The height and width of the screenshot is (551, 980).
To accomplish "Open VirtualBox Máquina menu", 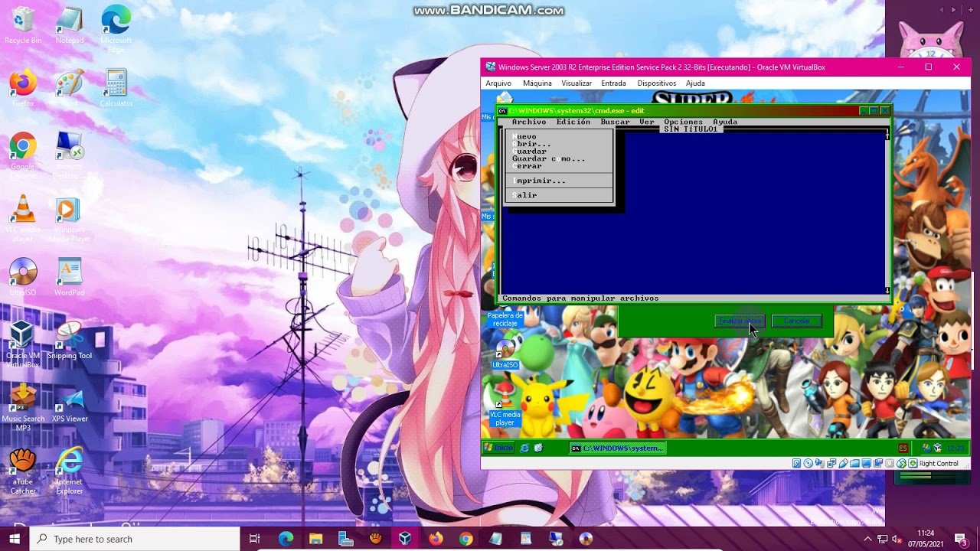I will [x=537, y=83].
